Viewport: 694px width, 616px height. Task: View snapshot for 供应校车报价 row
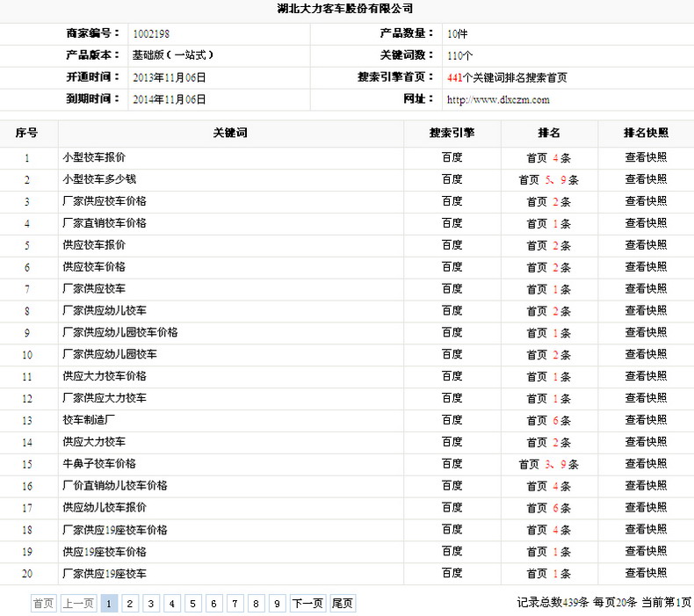(646, 245)
